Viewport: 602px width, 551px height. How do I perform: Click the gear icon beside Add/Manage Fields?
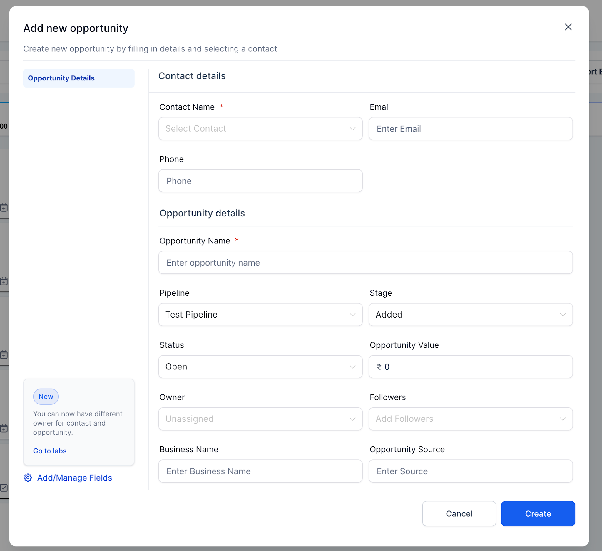pos(28,478)
